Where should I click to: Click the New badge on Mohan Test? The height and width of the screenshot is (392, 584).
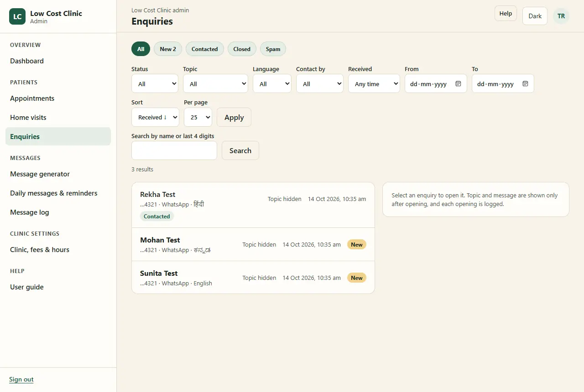357,245
